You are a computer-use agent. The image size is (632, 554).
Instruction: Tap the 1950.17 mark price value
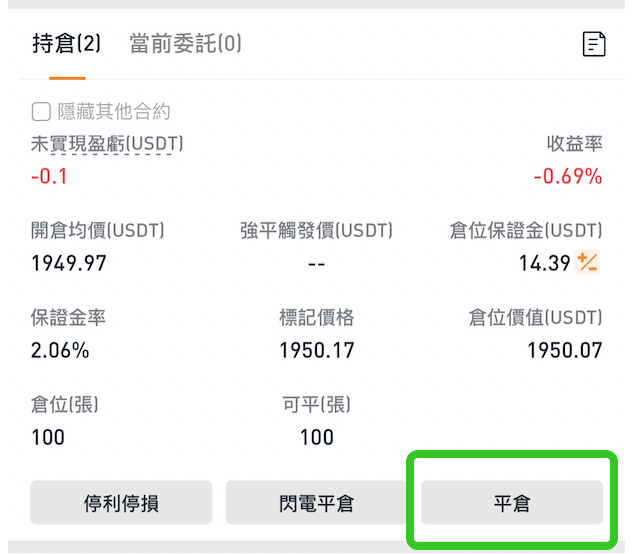[317, 350]
